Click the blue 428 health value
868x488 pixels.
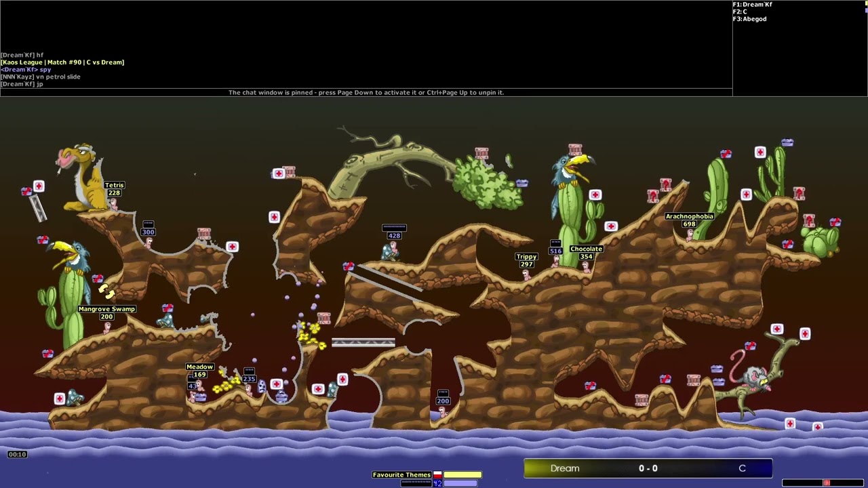[x=394, y=236]
